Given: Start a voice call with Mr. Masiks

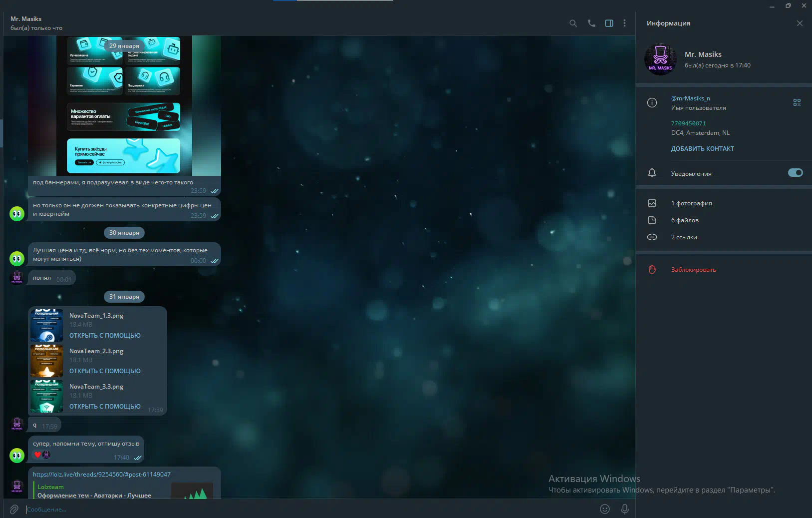Looking at the screenshot, I should click(x=591, y=23).
